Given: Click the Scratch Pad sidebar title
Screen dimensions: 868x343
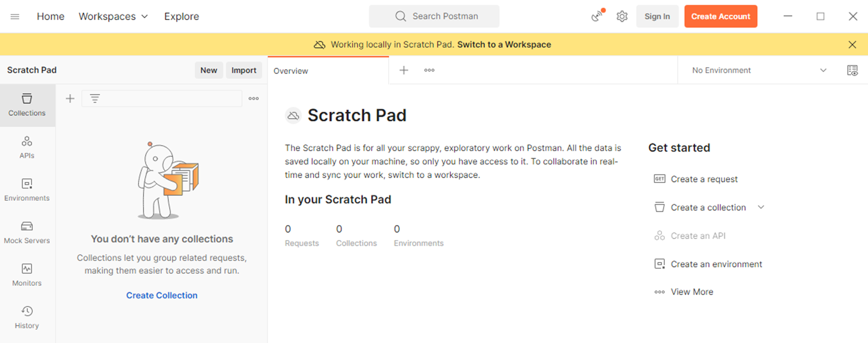Looking at the screenshot, I should (x=32, y=70).
